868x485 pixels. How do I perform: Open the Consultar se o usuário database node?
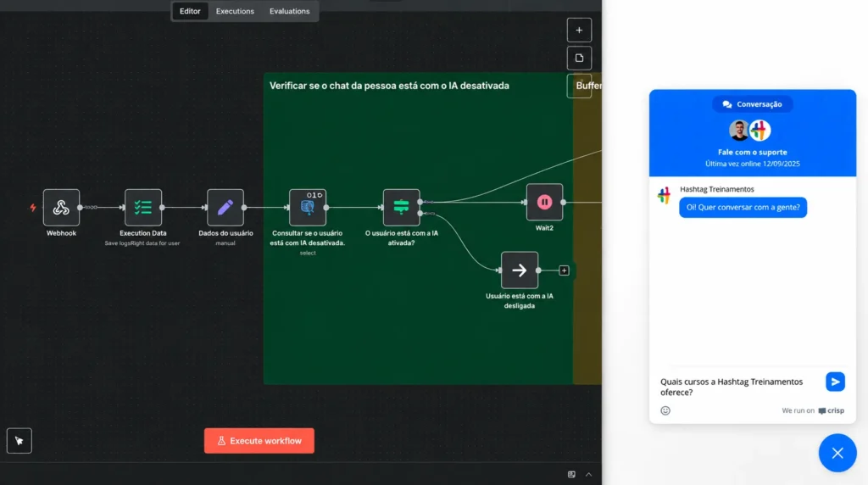click(x=307, y=208)
